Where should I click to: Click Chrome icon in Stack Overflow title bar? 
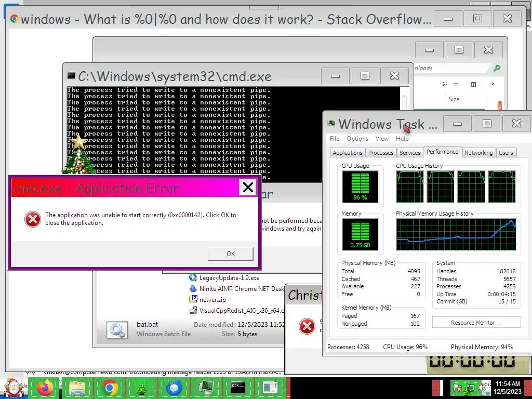coord(14,19)
